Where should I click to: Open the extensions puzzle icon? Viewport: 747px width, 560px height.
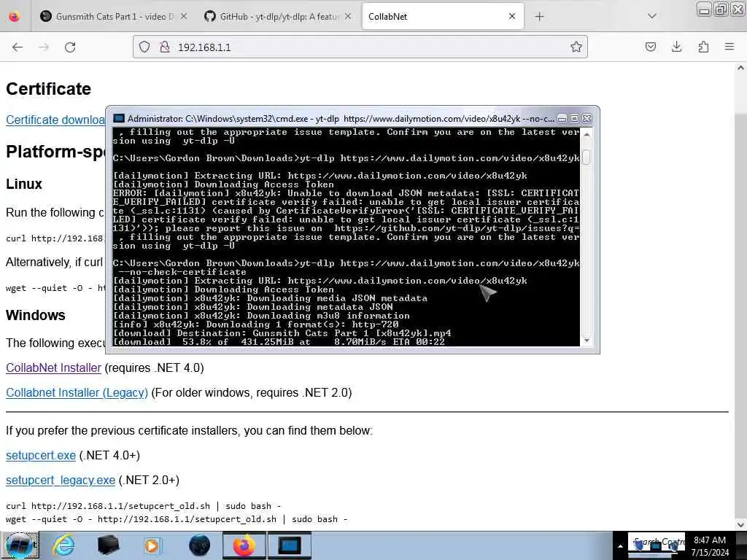tap(703, 47)
